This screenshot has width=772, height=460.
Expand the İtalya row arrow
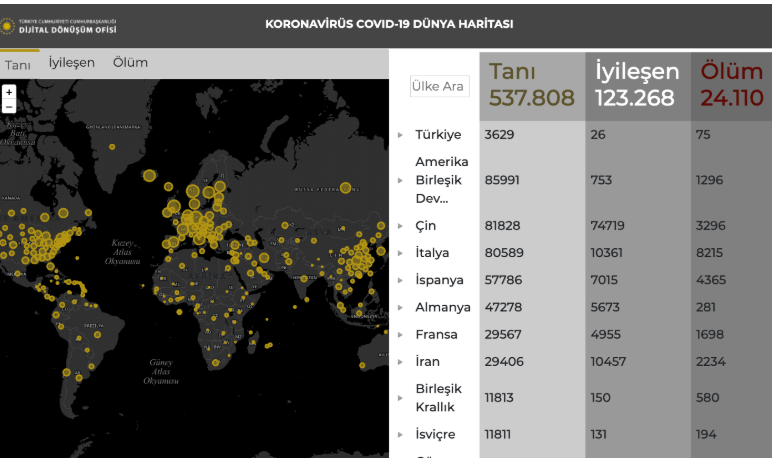click(x=401, y=253)
